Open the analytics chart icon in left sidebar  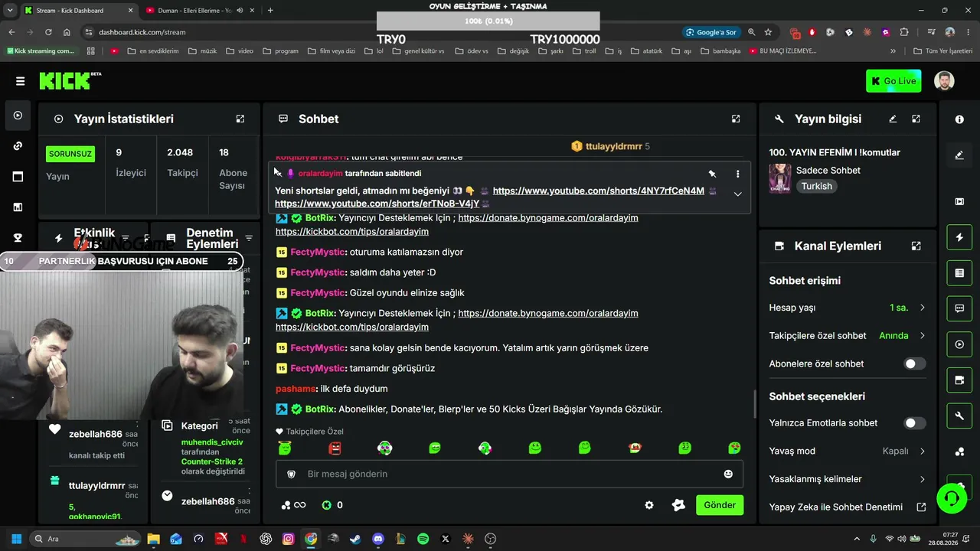(x=18, y=207)
